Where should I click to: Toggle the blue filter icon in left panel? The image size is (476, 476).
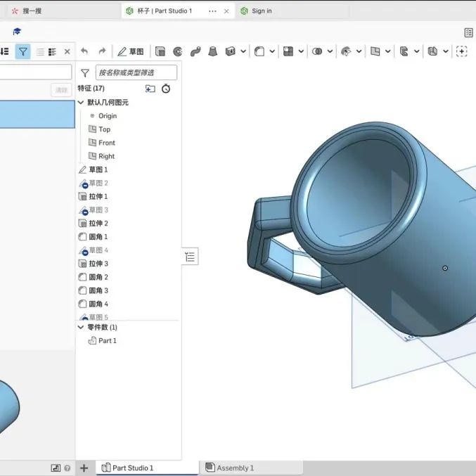click(22, 51)
